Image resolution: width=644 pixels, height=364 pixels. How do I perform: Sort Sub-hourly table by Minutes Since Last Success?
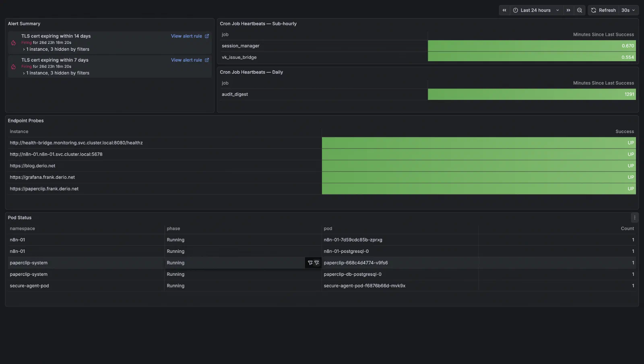click(603, 35)
